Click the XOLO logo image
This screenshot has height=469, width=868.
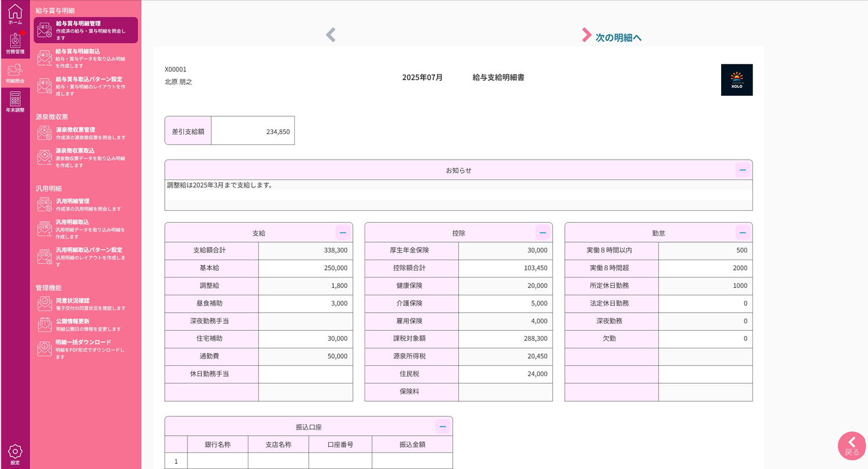click(x=737, y=80)
